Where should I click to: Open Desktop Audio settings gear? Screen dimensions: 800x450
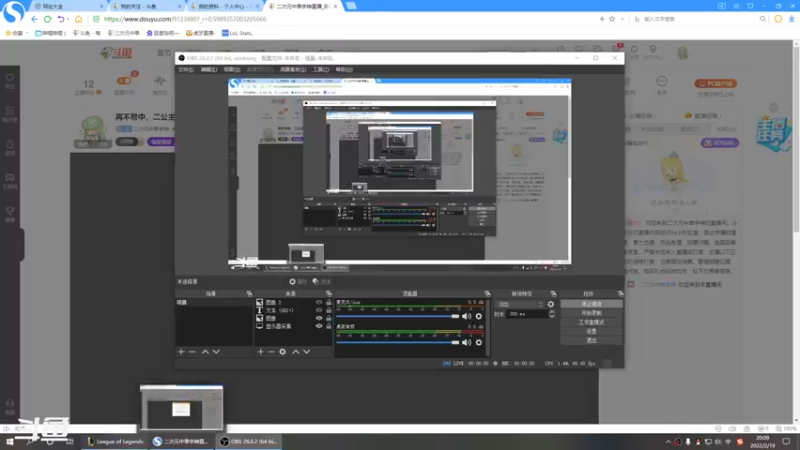[x=479, y=343]
